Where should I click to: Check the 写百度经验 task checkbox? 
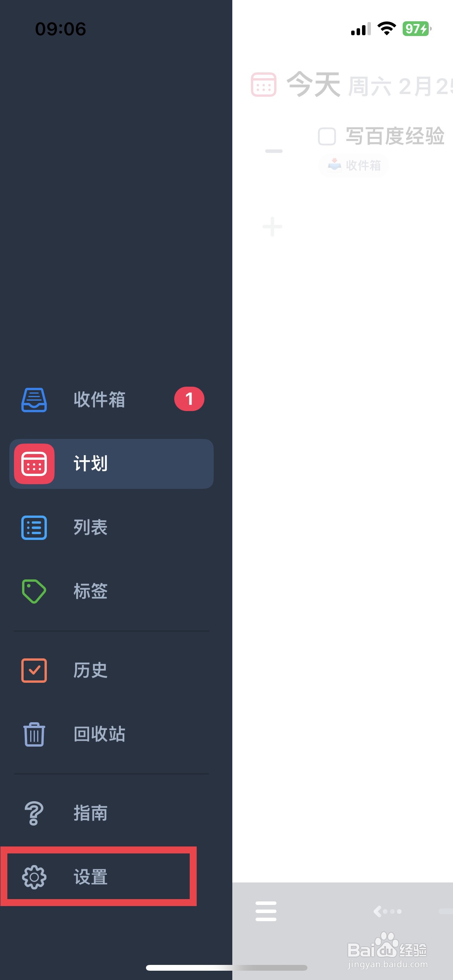(327, 136)
